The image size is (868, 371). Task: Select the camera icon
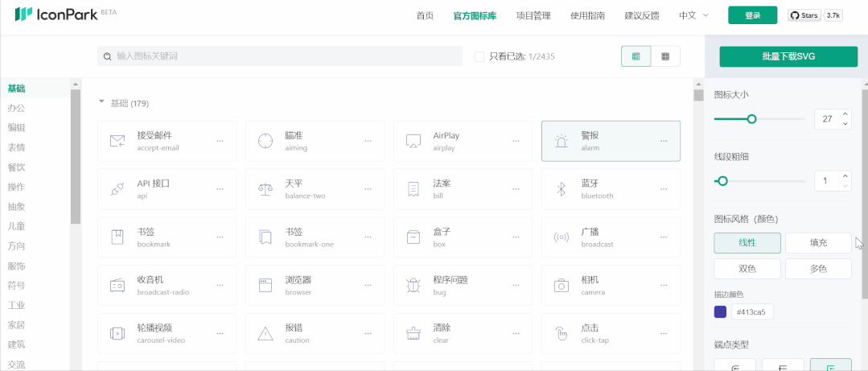coord(562,286)
